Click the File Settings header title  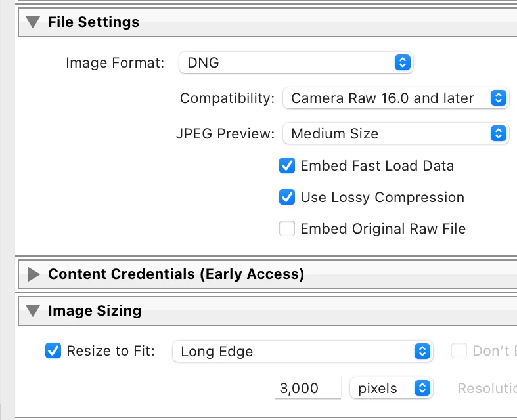[93, 22]
